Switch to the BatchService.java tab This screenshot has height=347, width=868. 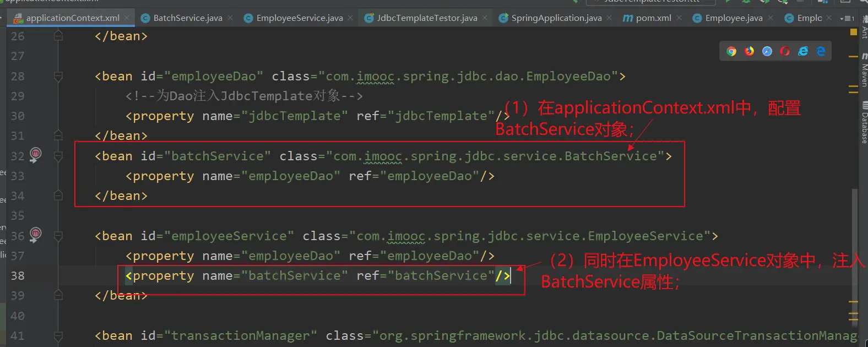pos(188,18)
